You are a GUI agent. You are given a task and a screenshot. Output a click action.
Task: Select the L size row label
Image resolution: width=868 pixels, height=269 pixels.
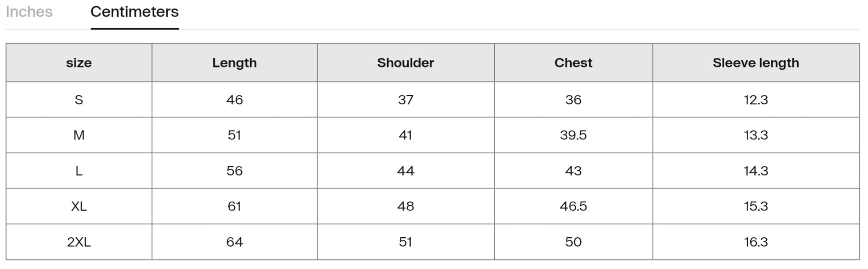coord(79,171)
